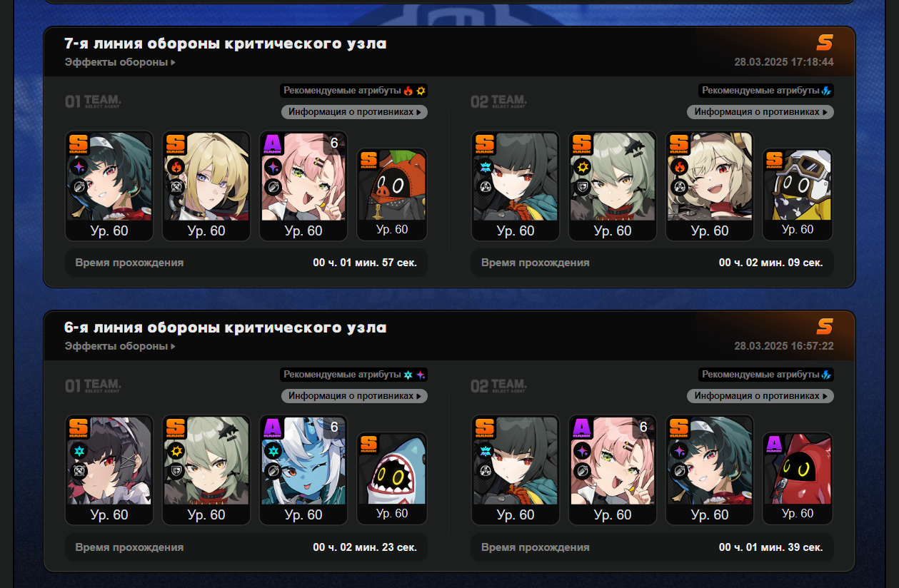Viewport: 899px width, 588px height.
Task: Open 'Информация о противниках' for 7th line team 01
Action: tap(354, 112)
